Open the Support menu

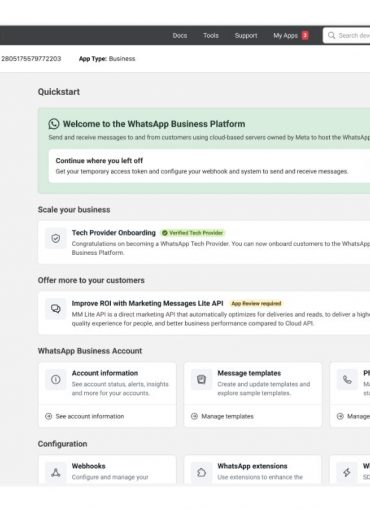click(x=246, y=35)
